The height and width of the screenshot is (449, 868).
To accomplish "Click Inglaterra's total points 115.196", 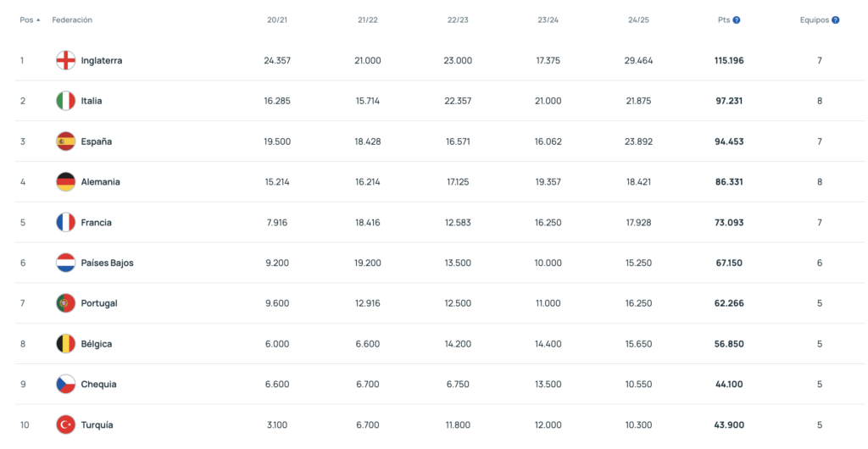I will (x=729, y=60).
